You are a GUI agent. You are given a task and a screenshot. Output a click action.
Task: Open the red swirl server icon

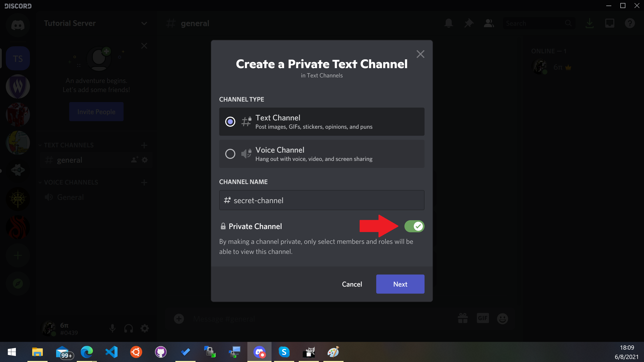(x=18, y=227)
